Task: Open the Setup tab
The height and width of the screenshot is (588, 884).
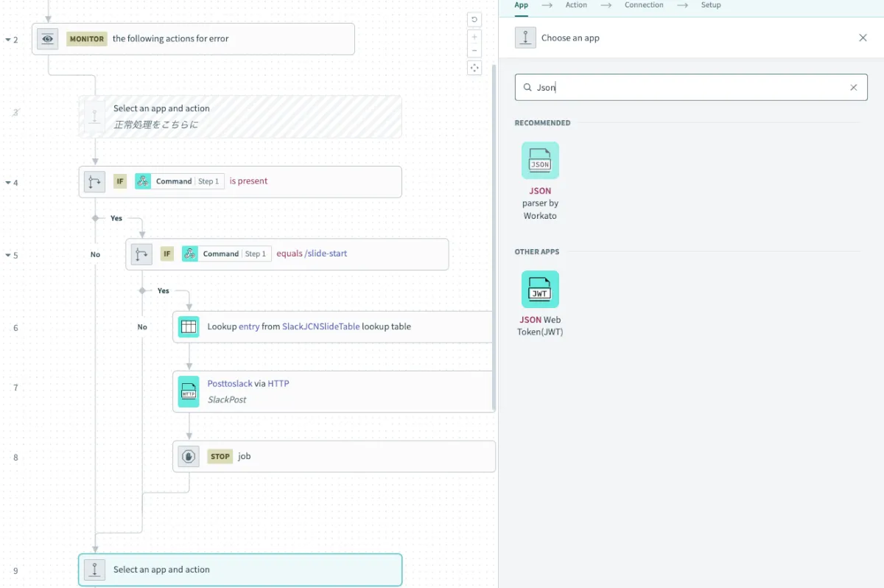Action: pyautogui.click(x=711, y=5)
